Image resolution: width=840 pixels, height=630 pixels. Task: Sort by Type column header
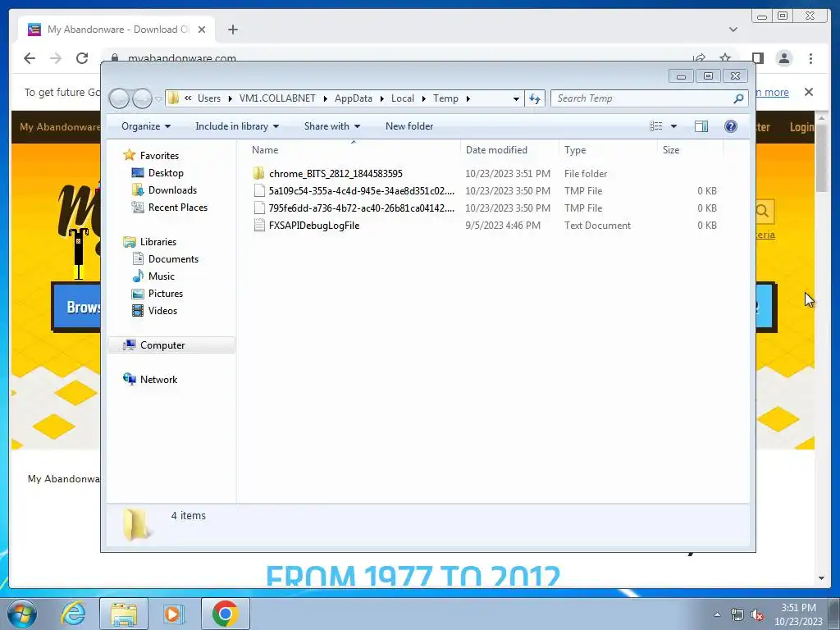coord(608,150)
